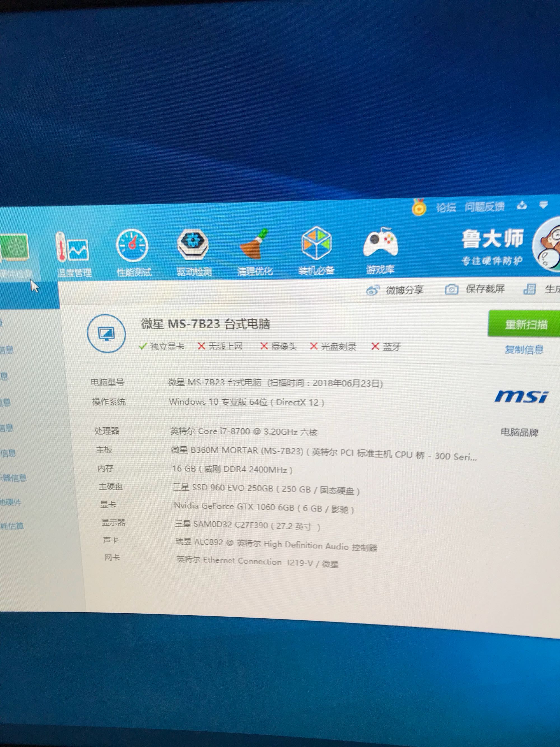560x747 pixels.
Task: Click the MSI brand logo
Action: click(522, 396)
